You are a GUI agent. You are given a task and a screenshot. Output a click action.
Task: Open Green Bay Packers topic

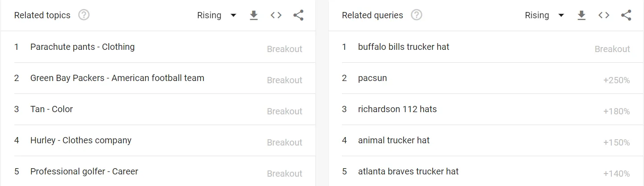coord(158,78)
